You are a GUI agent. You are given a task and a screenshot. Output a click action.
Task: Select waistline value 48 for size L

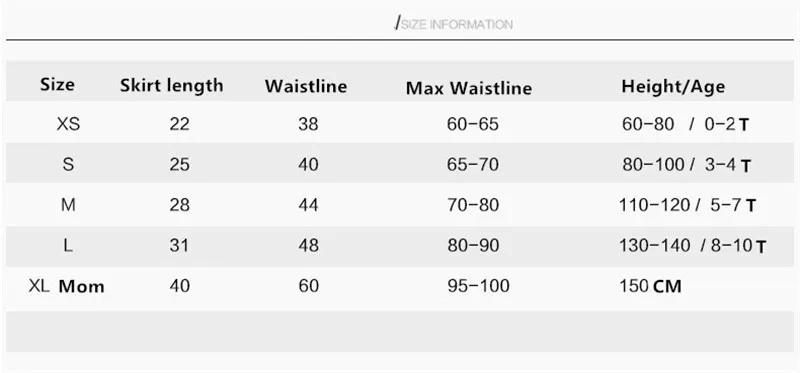tap(308, 245)
